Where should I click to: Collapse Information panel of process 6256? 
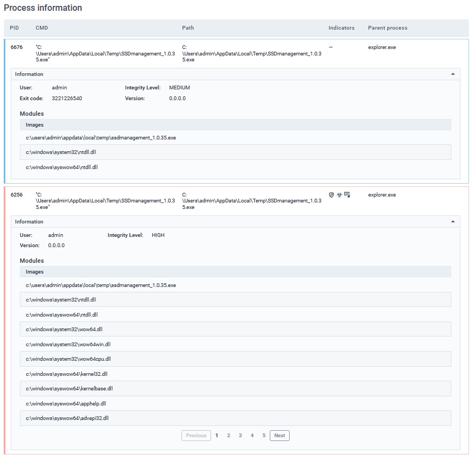click(453, 222)
